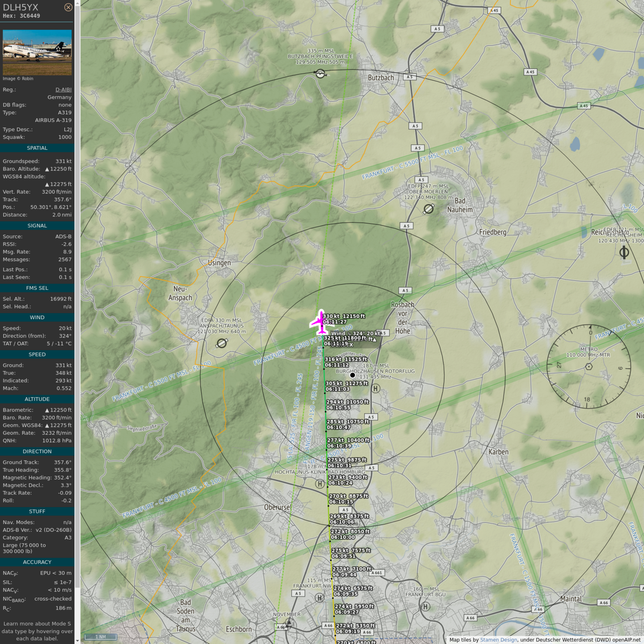The image size is (644, 644).
Task: Click the November waypoint triangle marker
Action: (x=288, y=623)
